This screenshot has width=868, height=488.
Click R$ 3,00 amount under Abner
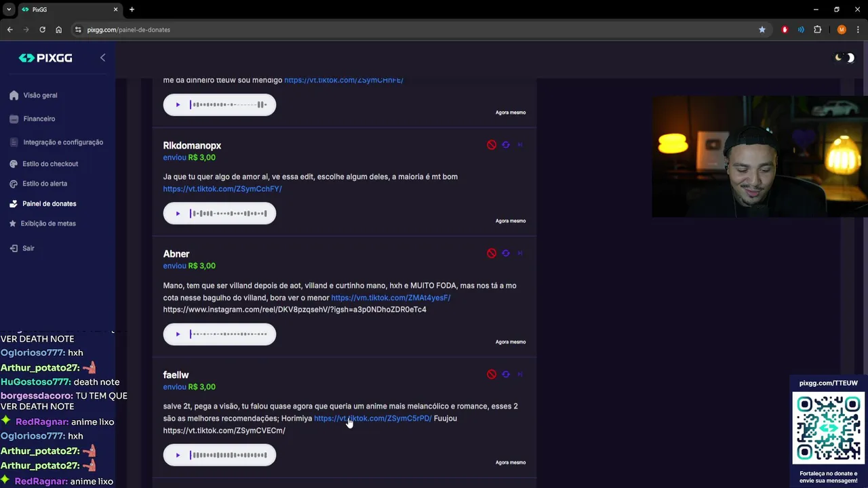point(202,266)
